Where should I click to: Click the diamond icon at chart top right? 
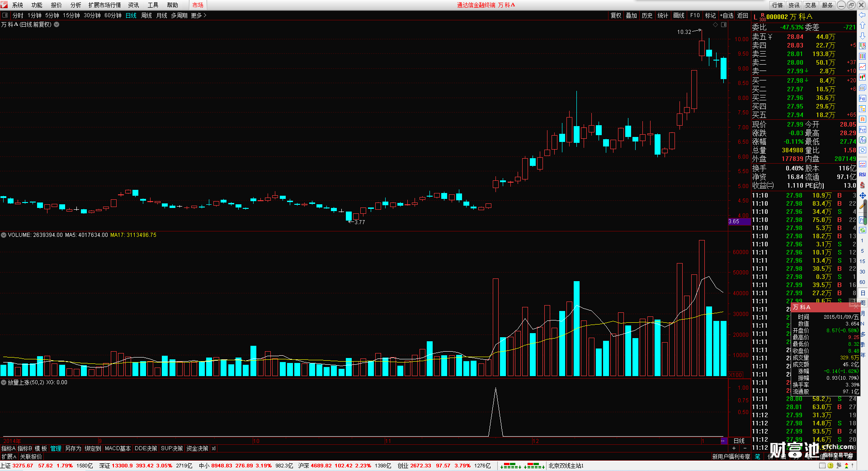715,25
